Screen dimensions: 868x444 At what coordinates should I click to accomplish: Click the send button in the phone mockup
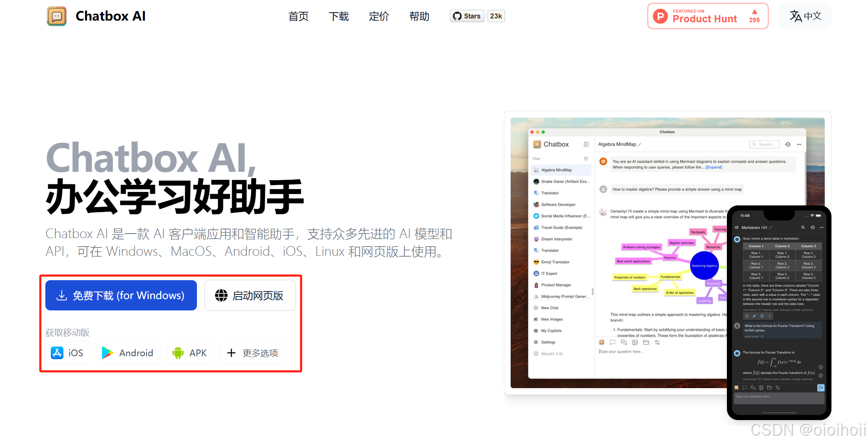821,388
